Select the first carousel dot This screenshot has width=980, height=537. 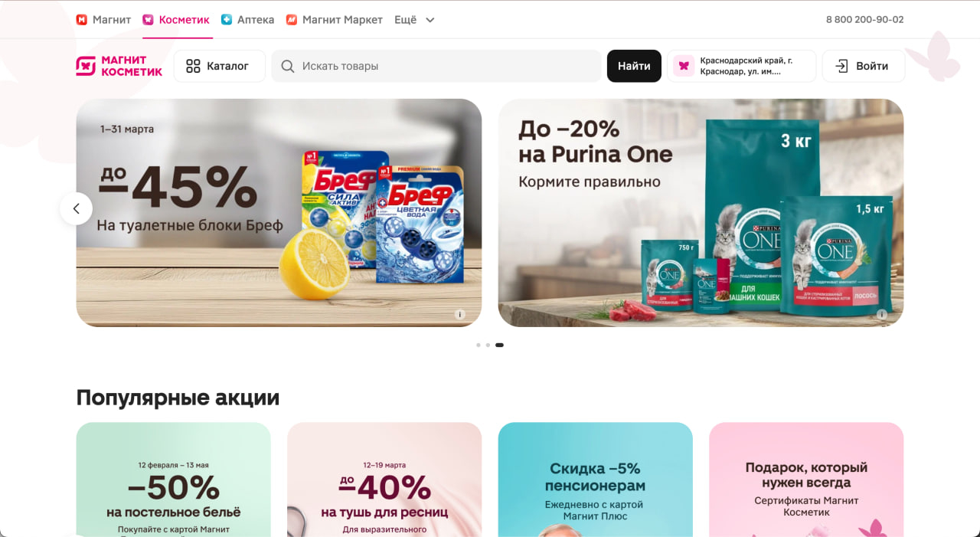479,345
